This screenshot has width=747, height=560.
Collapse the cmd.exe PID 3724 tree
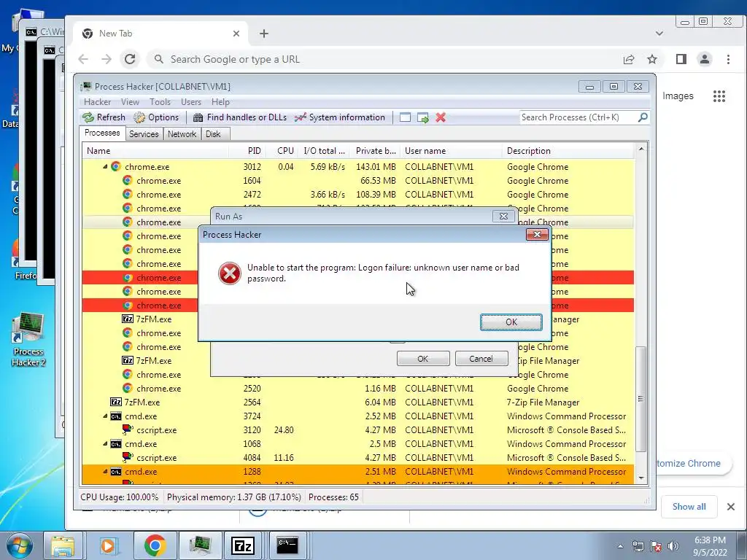105,416
